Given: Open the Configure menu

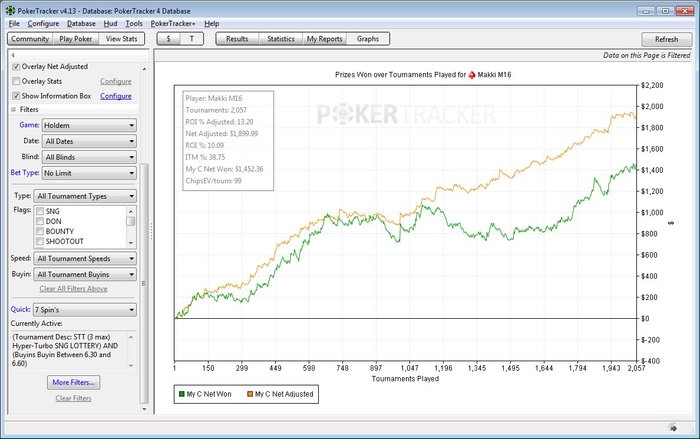Looking at the screenshot, I should (x=43, y=24).
